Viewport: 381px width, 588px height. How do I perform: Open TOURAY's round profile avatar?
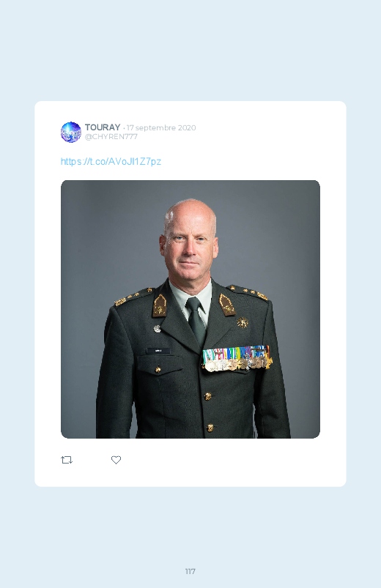[x=71, y=132]
